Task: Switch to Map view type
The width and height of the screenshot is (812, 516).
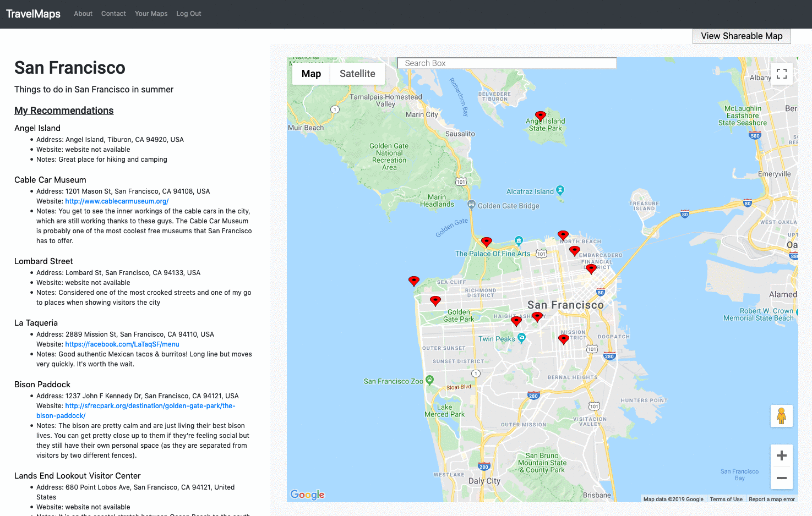Action: (x=311, y=74)
